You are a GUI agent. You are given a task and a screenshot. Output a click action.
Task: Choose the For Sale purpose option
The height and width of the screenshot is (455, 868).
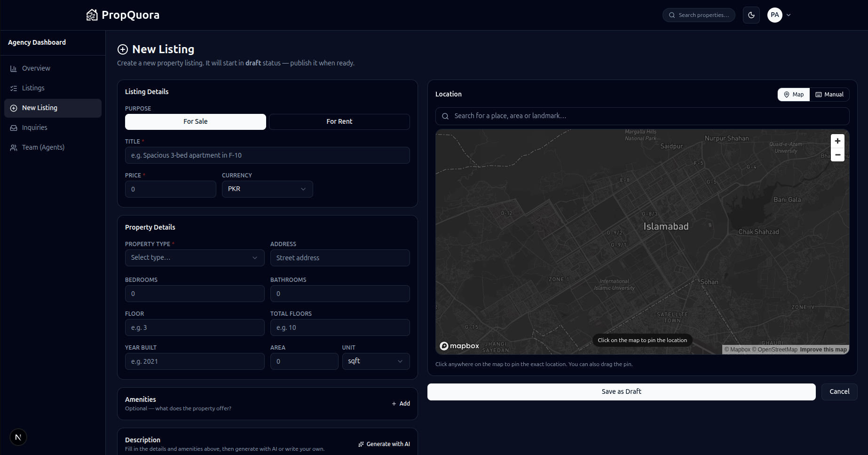point(196,122)
